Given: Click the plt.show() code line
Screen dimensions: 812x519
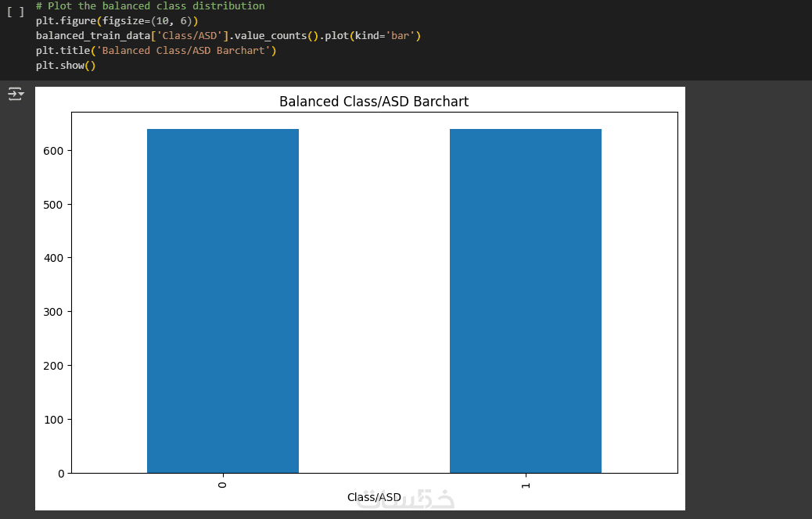Looking at the screenshot, I should point(66,66).
